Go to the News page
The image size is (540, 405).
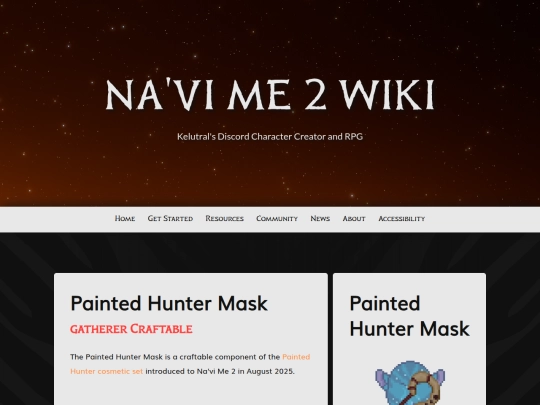pyautogui.click(x=320, y=218)
